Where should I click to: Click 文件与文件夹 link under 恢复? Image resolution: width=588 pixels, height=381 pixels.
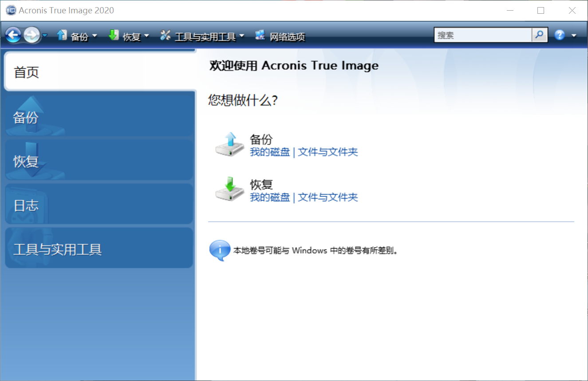point(328,197)
